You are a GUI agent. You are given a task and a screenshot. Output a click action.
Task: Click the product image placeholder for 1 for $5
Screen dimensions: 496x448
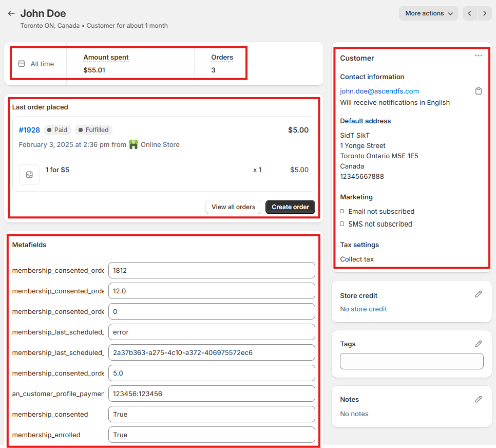29,175
